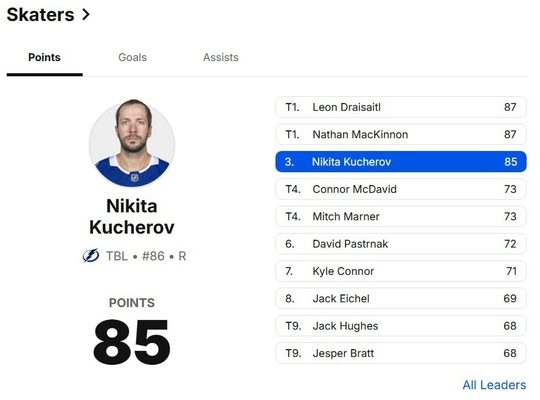Select Leon Draisaitl leaderboard row
540x400 pixels.
[x=401, y=107]
